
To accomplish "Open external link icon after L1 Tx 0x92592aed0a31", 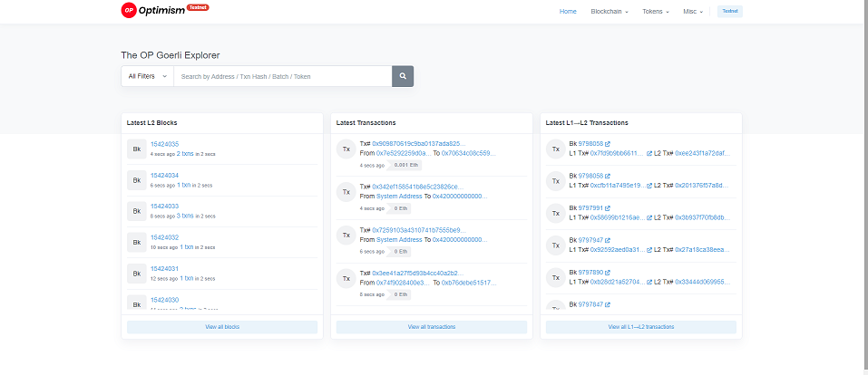I will 649,249.
